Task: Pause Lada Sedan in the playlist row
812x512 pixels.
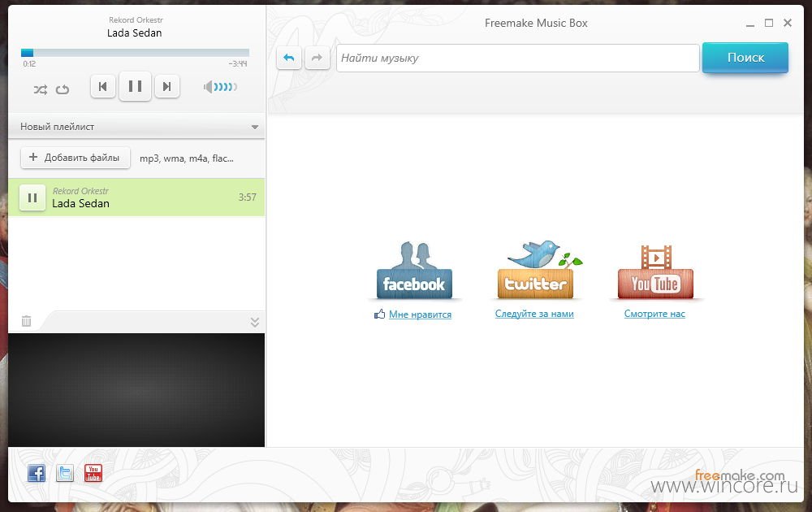Action: 32,197
